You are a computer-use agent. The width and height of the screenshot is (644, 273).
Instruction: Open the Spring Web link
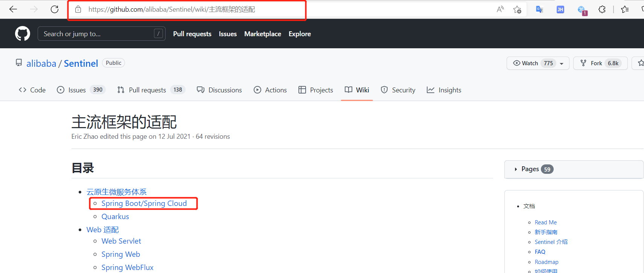click(x=121, y=254)
